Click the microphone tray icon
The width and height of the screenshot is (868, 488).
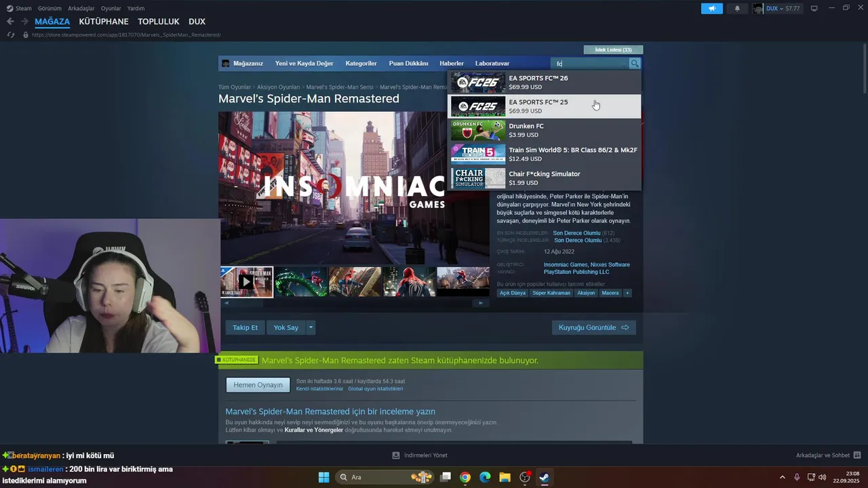[x=797, y=477]
